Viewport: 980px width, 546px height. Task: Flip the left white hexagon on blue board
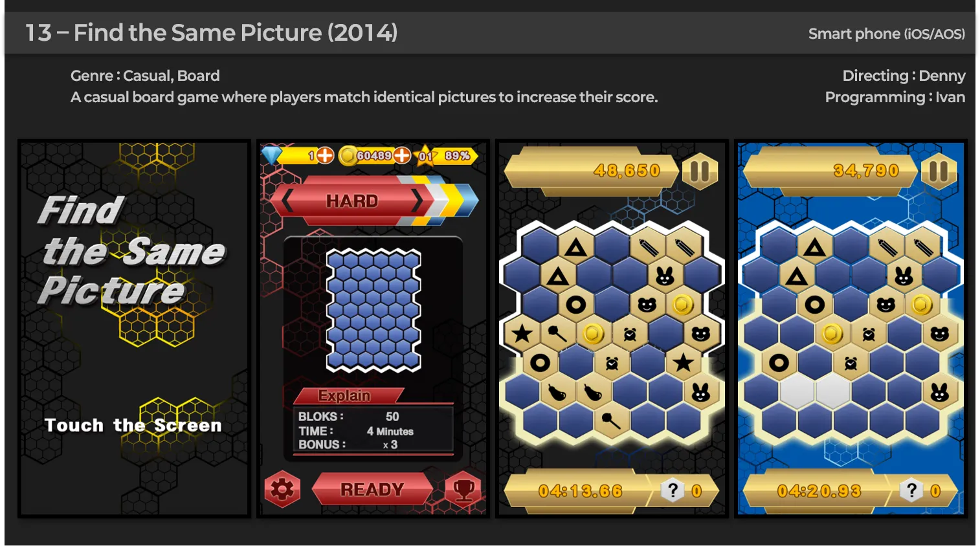pos(797,391)
